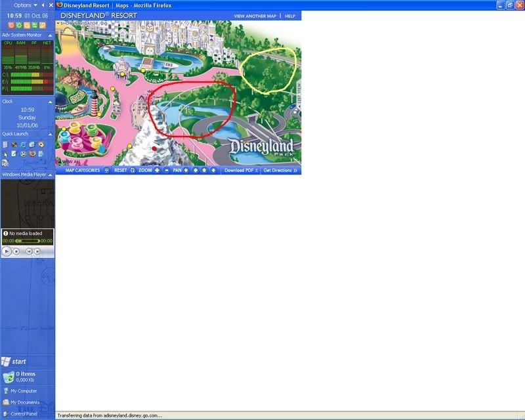Open Map Categories menu

click(x=83, y=170)
